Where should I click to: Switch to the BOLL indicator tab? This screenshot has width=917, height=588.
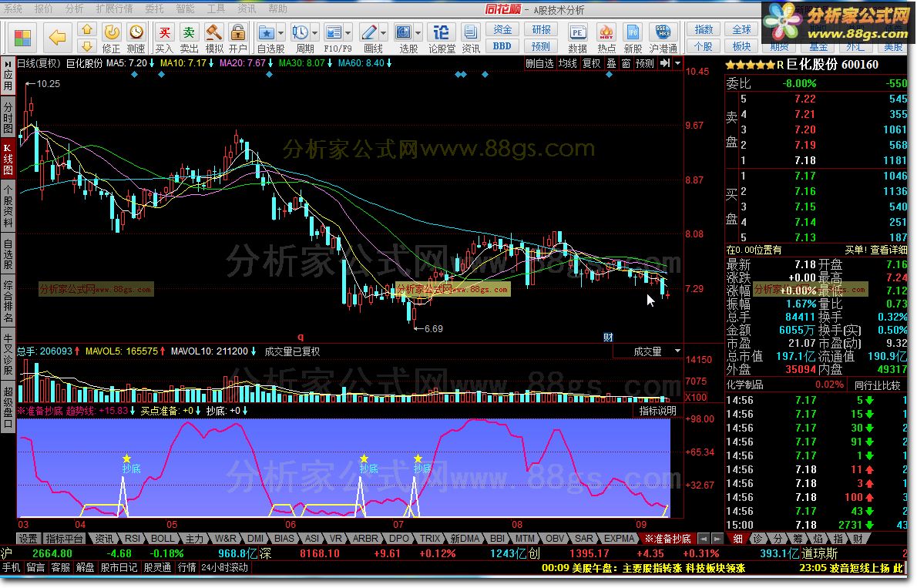pyautogui.click(x=162, y=538)
